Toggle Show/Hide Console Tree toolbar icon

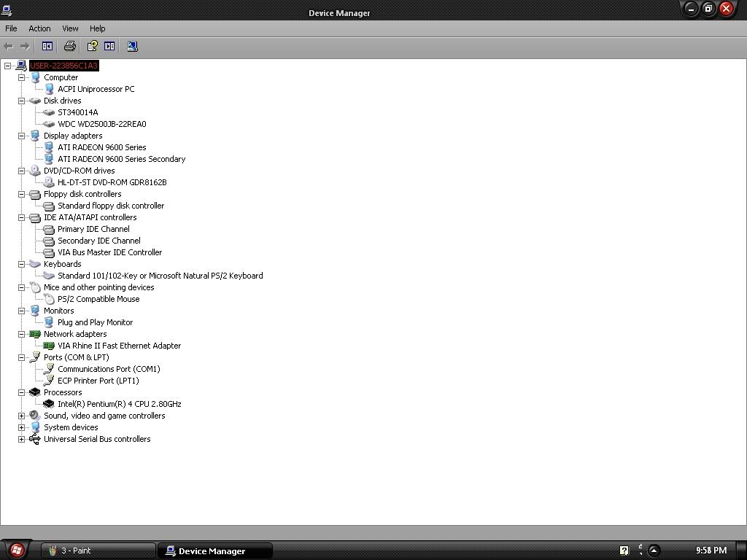[47, 46]
